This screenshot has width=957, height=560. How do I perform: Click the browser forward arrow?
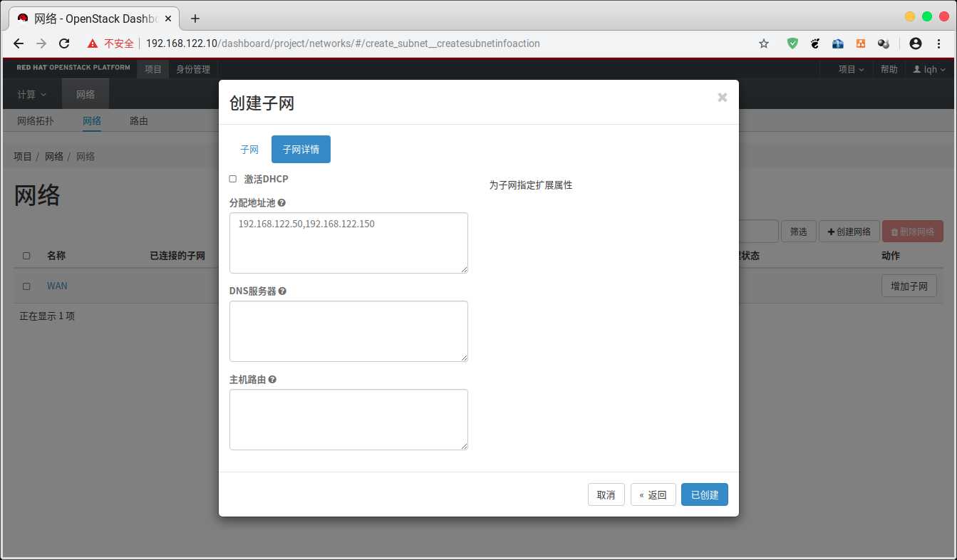tap(41, 43)
